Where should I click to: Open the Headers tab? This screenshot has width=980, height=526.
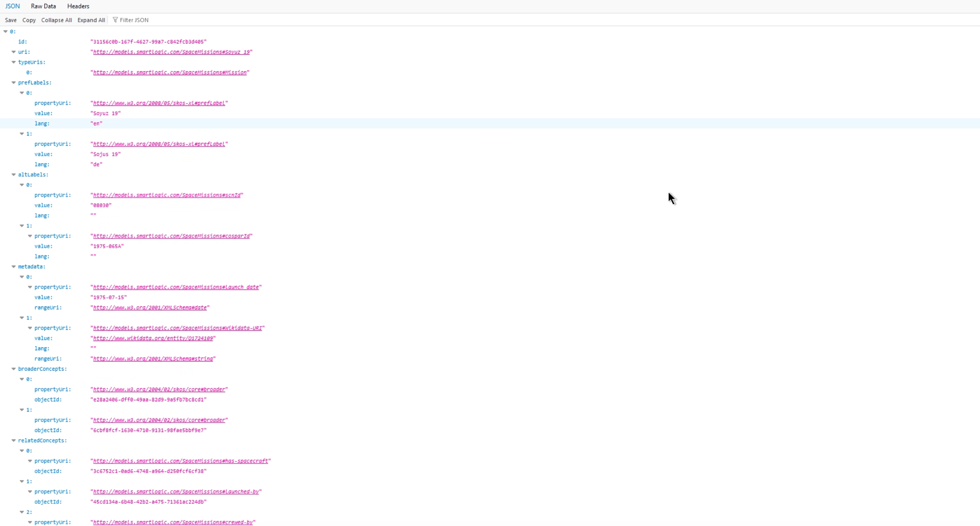click(x=78, y=6)
